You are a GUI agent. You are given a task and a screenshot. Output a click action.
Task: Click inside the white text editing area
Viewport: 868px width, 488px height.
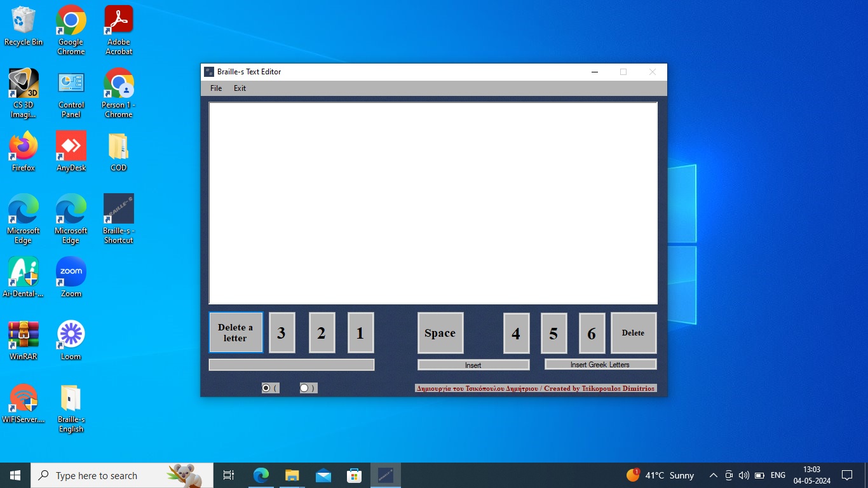coord(433,203)
